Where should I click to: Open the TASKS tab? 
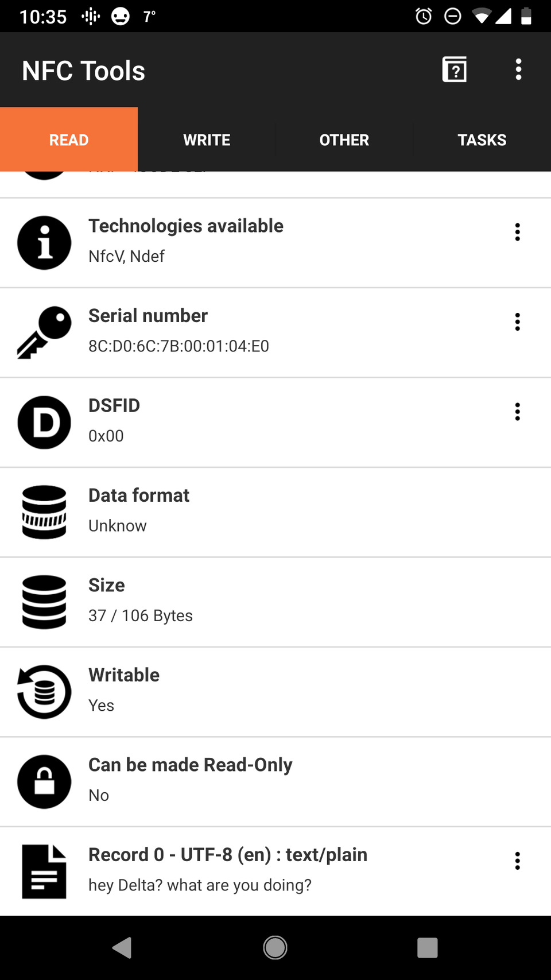(482, 140)
